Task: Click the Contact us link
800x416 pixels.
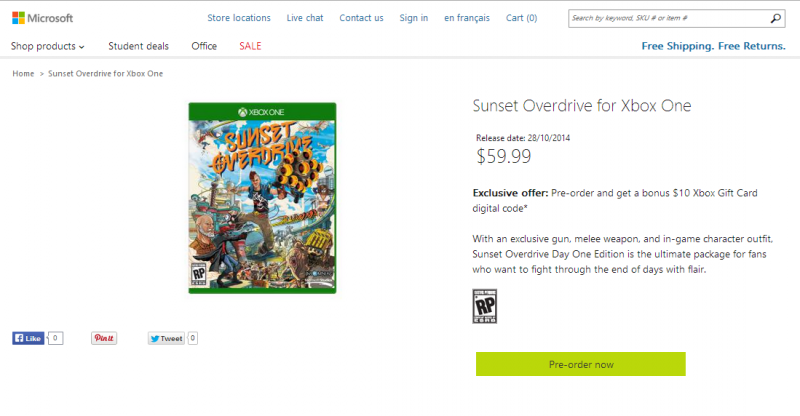Action: 361,18
